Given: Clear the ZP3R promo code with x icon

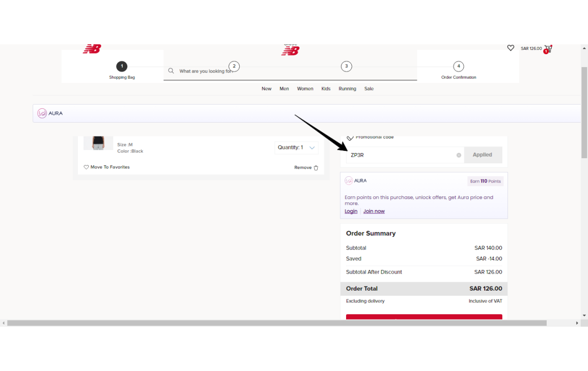Looking at the screenshot, I should click(x=459, y=155).
